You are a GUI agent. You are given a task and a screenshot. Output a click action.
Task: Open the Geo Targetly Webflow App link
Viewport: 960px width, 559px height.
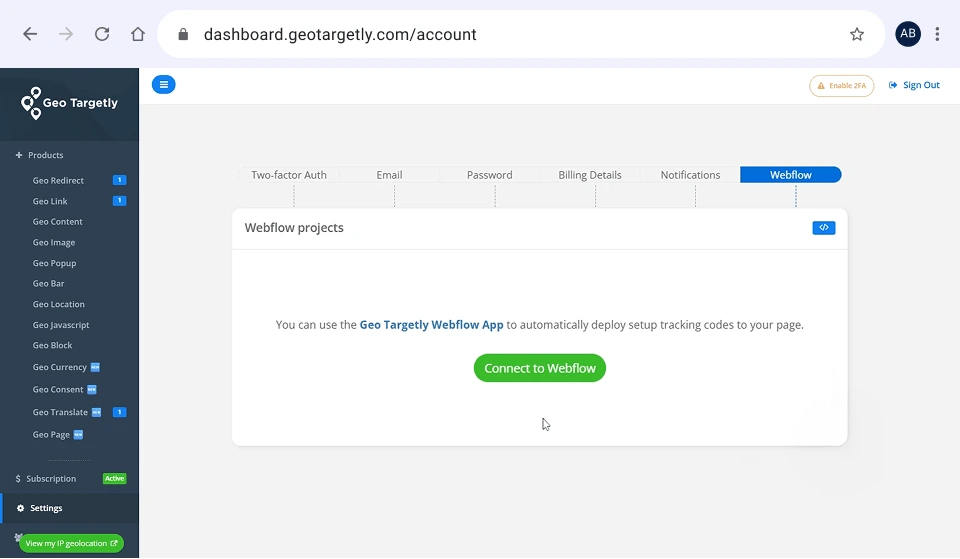[431, 325]
